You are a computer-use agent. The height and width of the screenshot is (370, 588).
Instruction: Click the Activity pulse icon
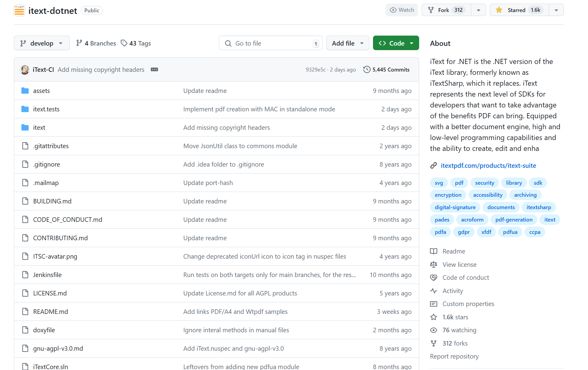[434, 291]
